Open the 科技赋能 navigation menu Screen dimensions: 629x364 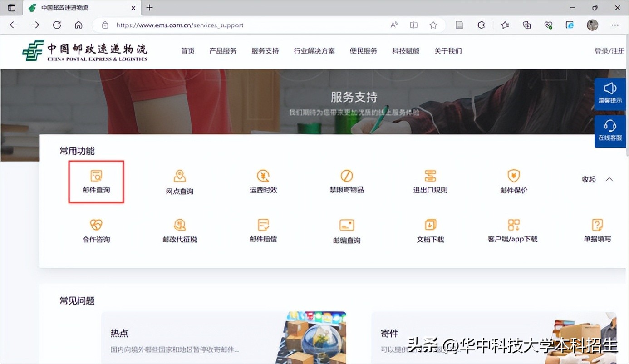coord(406,51)
